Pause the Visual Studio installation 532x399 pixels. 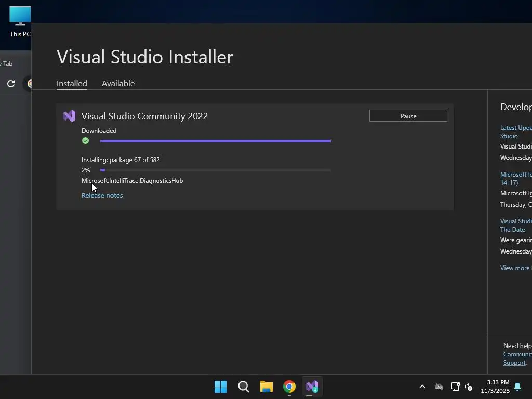408,116
